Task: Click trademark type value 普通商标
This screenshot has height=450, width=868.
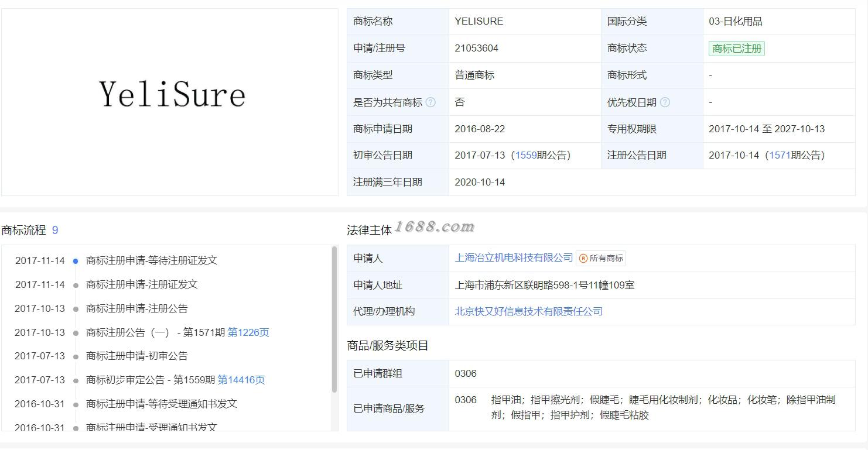Action: pos(474,75)
